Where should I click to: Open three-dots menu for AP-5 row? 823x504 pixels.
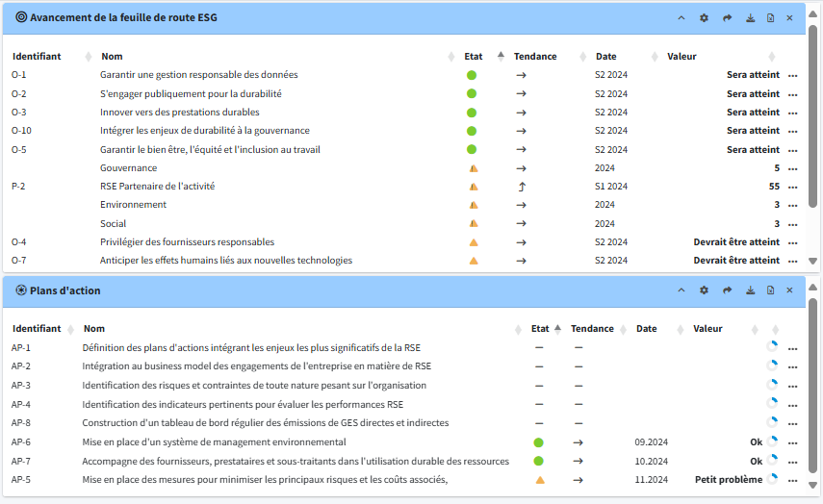pos(793,480)
